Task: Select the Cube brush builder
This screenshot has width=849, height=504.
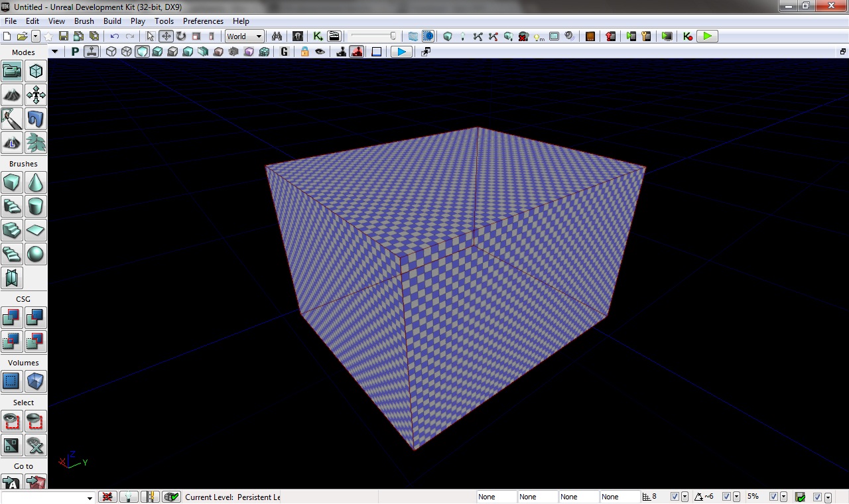Action: coord(11,182)
